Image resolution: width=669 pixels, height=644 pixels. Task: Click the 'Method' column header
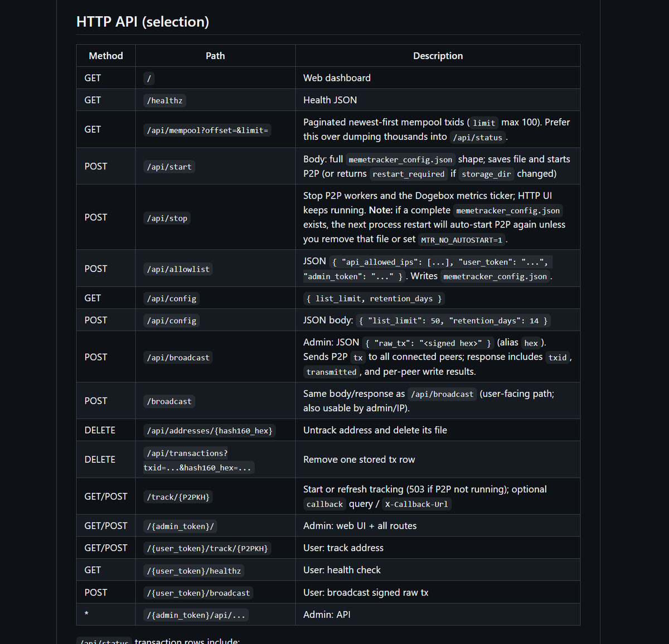click(106, 56)
